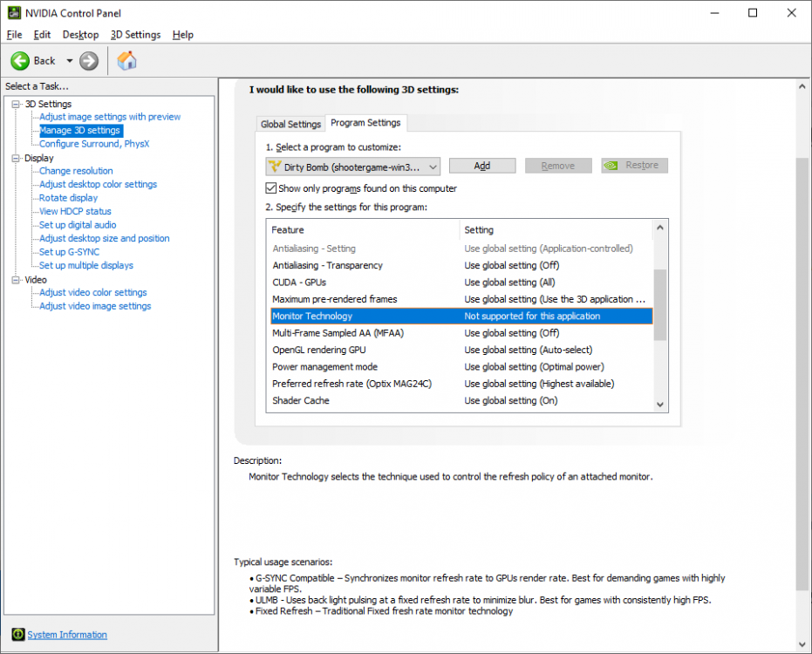Image resolution: width=812 pixels, height=654 pixels.
Task: Toggle Show only programs found checkbox
Action: click(x=271, y=188)
